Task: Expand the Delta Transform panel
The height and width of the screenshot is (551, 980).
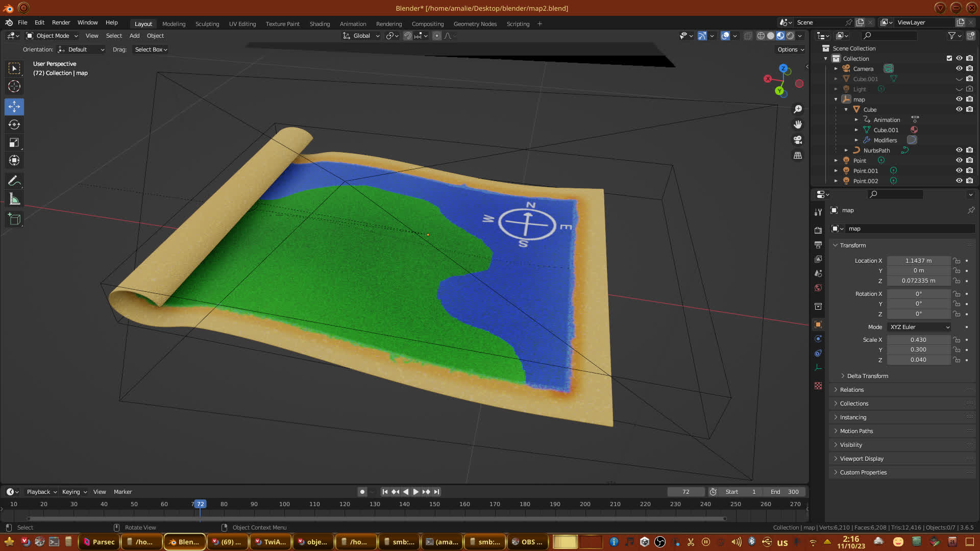Action: tap(867, 376)
